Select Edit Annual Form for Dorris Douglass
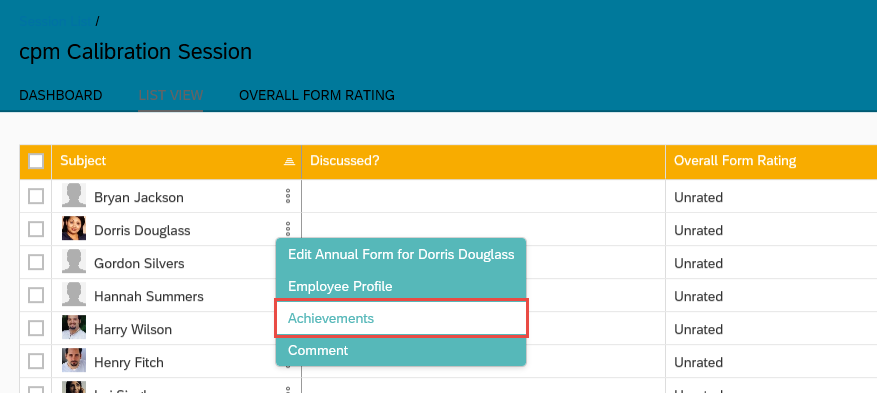 pyautogui.click(x=401, y=254)
